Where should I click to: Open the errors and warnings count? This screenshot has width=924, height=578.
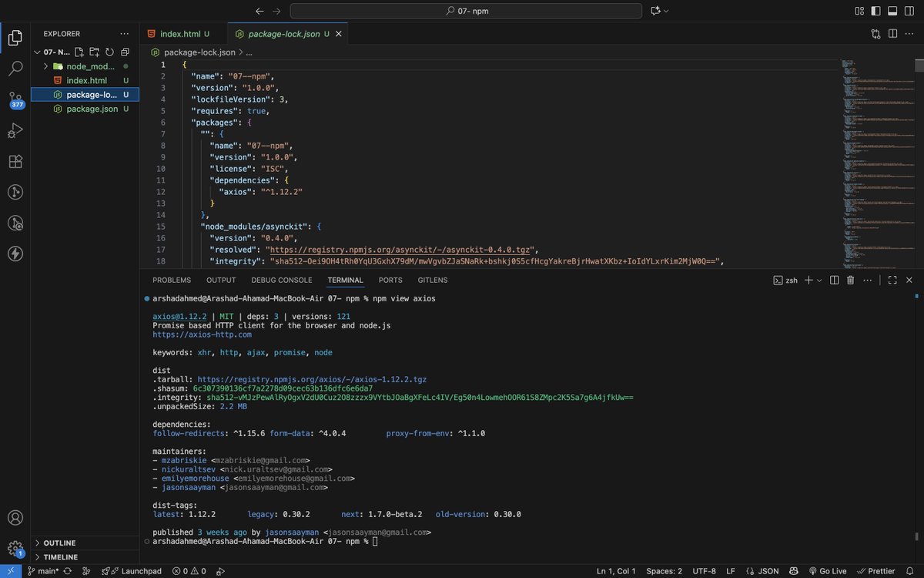click(189, 571)
